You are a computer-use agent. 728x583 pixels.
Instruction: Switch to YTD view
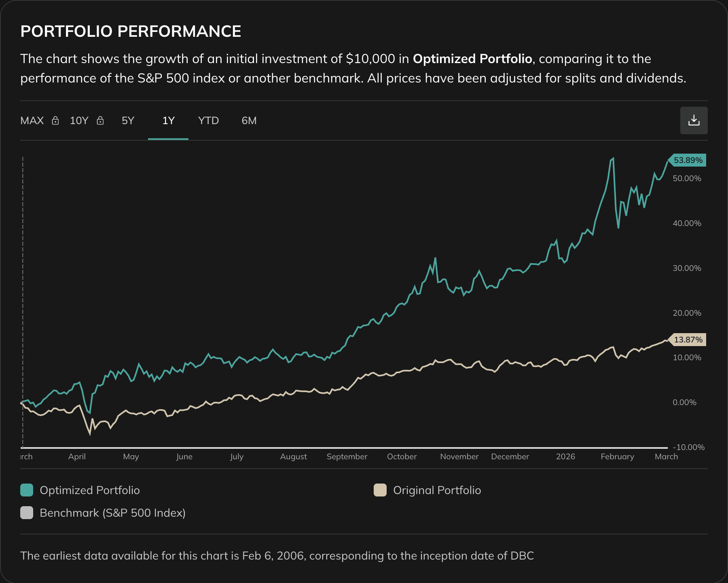coord(208,120)
